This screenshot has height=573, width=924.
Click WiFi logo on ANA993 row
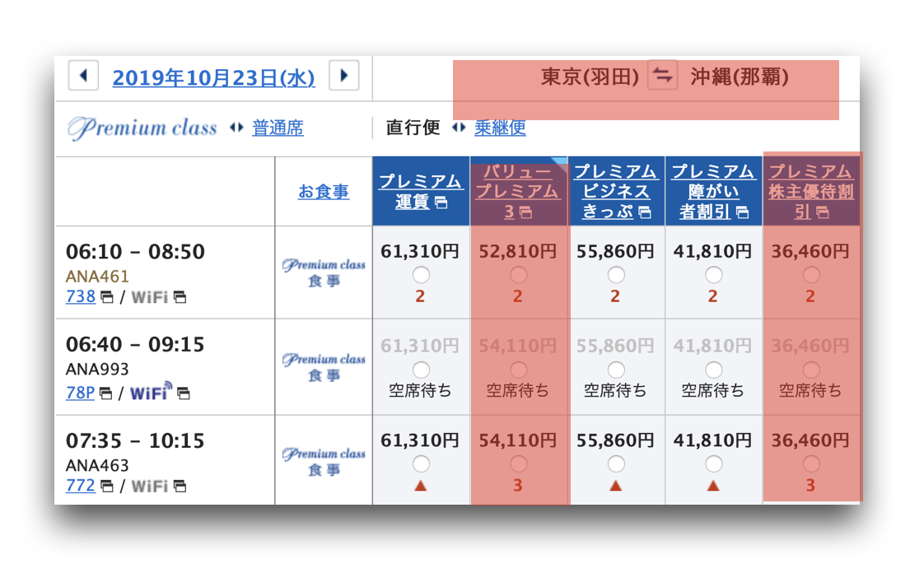pyautogui.click(x=152, y=392)
